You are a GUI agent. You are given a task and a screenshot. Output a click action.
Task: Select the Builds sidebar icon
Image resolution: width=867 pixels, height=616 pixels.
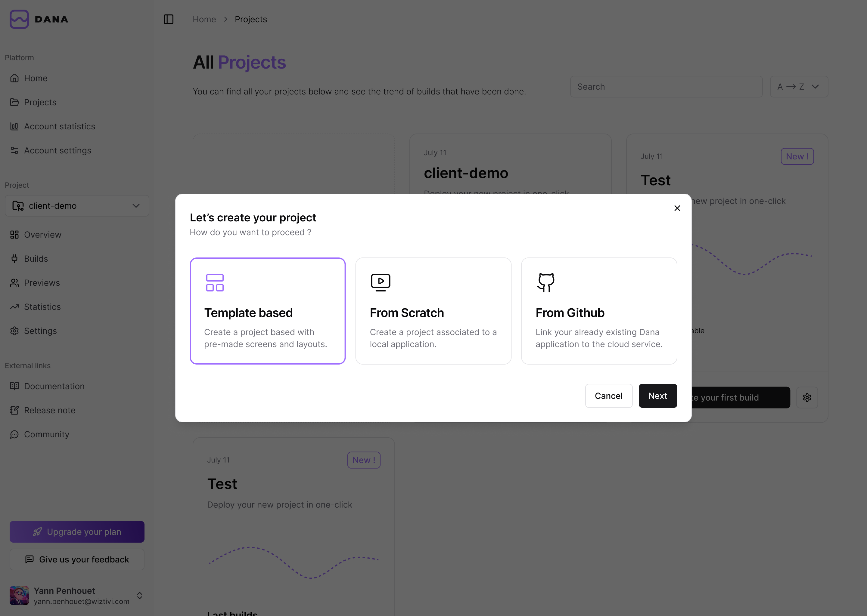[14, 258]
